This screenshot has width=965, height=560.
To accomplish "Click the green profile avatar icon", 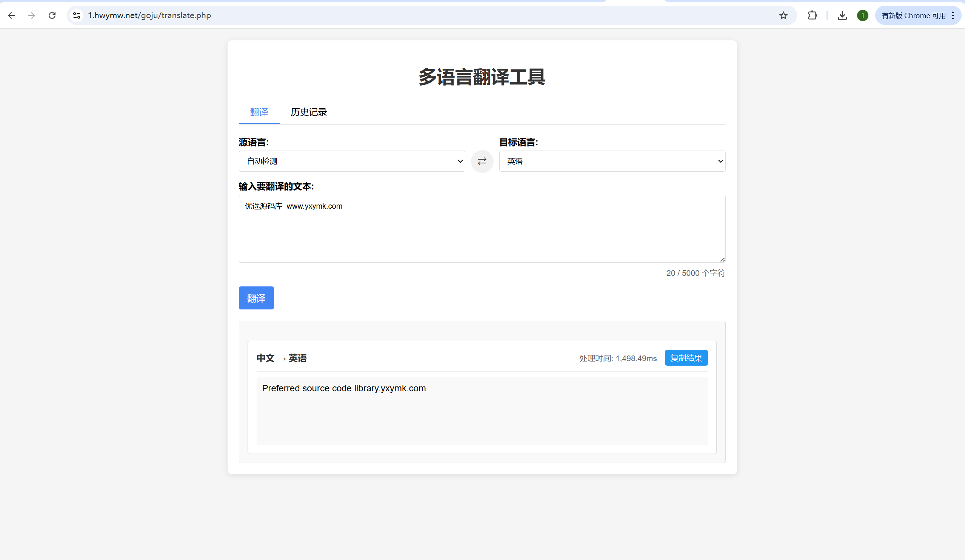I will pos(862,15).
